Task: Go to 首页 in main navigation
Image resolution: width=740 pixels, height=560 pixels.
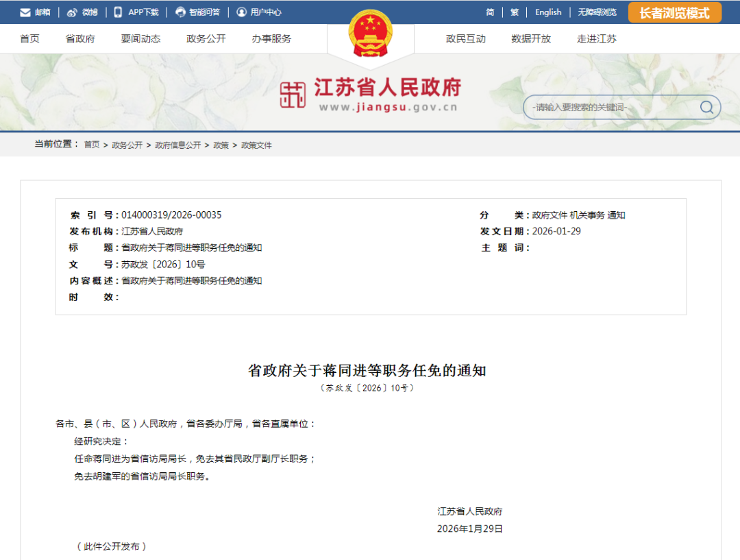Action: [29, 38]
